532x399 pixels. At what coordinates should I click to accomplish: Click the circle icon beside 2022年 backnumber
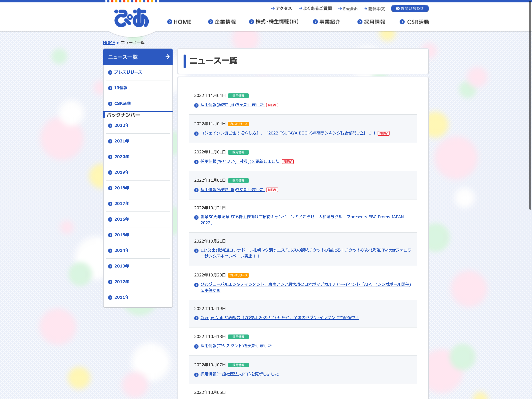[x=110, y=126]
